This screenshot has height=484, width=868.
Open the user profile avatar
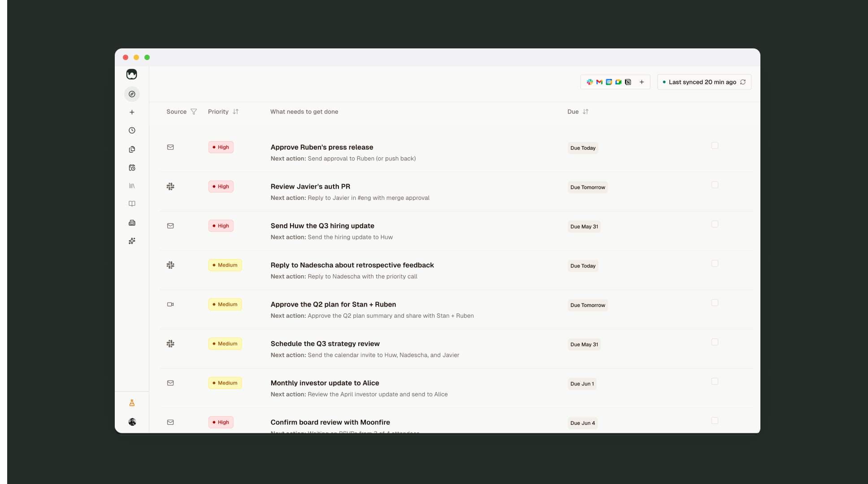132,422
